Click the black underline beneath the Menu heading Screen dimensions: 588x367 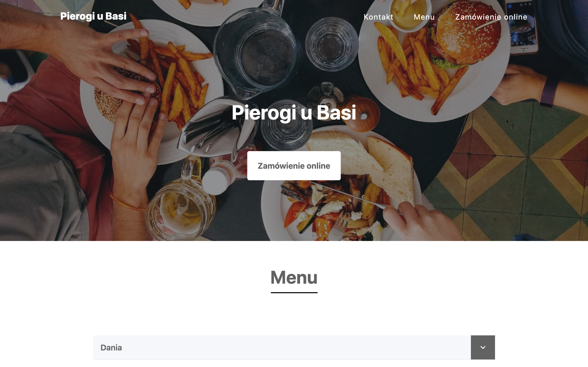point(294,292)
